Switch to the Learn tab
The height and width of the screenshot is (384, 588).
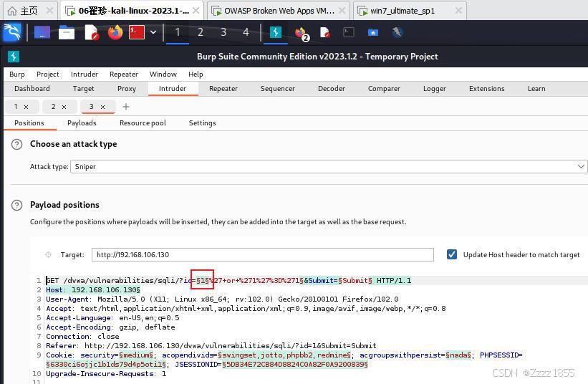coord(536,89)
